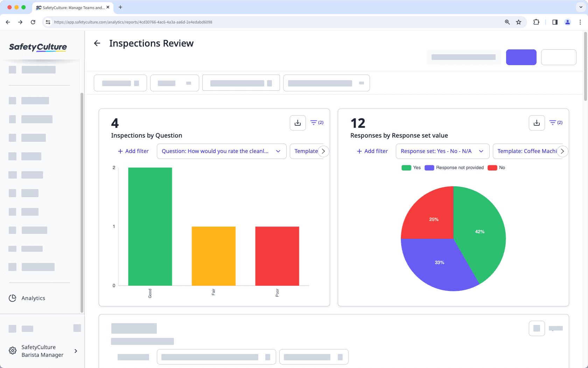Click the SafetyCulture logo in the sidebar
This screenshot has width=588, height=368.
[x=37, y=47]
